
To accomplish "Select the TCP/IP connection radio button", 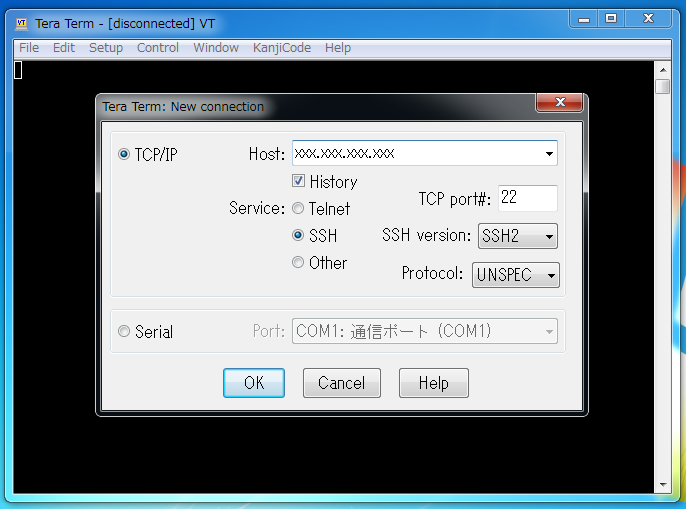I will (124, 154).
